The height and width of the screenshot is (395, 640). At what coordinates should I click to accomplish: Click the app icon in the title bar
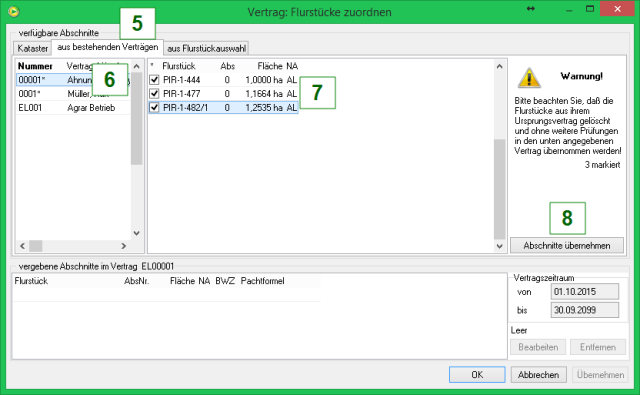pyautogui.click(x=13, y=11)
